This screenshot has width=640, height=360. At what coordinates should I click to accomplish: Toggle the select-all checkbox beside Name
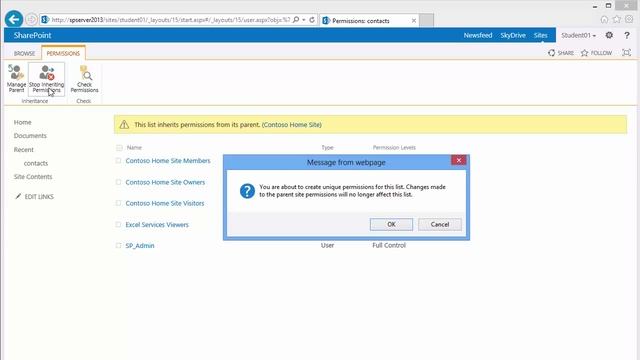tap(119, 147)
